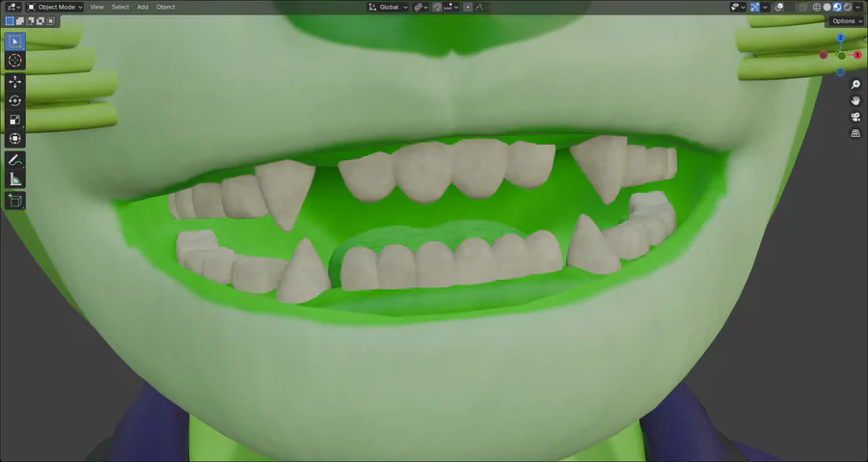Click the X axis gizmo handle
The height and width of the screenshot is (462, 868).
pos(857,55)
